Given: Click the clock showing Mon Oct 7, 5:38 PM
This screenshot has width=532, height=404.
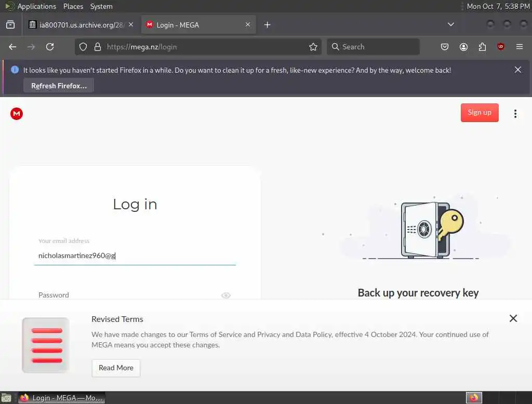Looking at the screenshot, I should (498, 6).
